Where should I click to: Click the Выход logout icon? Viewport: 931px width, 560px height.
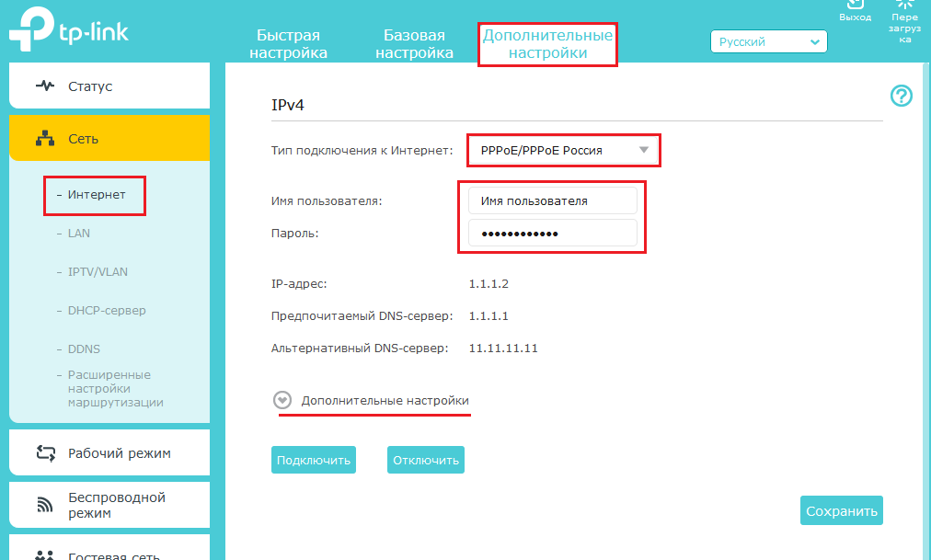point(855,6)
